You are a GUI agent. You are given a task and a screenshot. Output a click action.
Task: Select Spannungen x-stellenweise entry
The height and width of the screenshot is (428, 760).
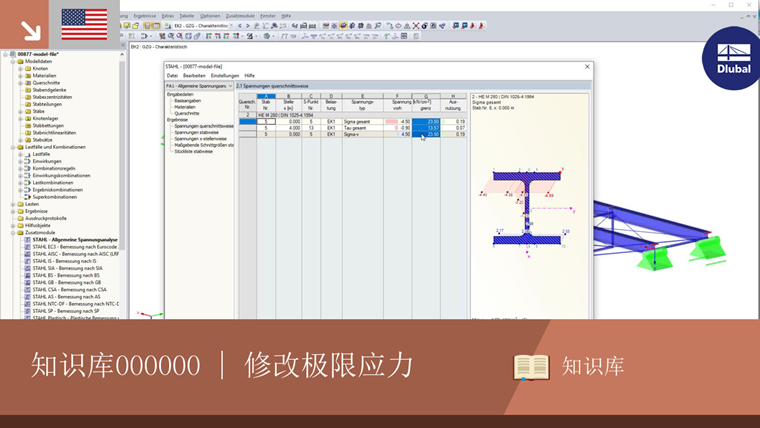click(x=200, y=139)
